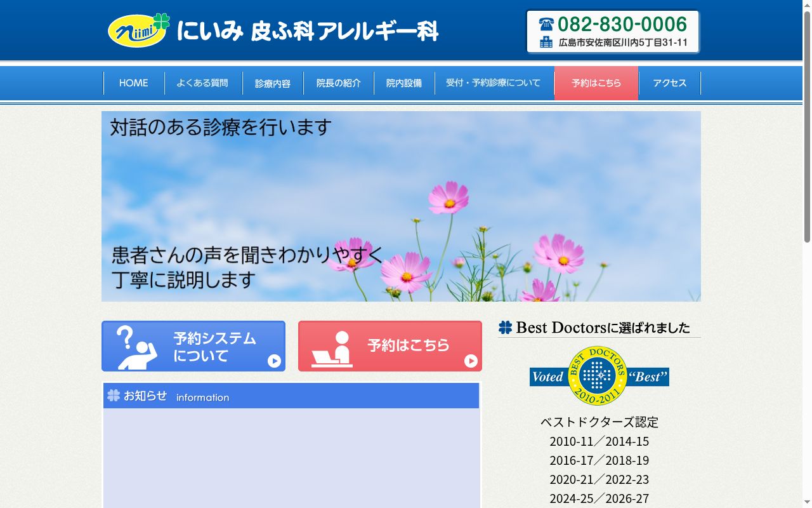Viewport: 812px width, 508px height.
Task: Click the 2016-17／2018-19 text line
Action: 599,460
